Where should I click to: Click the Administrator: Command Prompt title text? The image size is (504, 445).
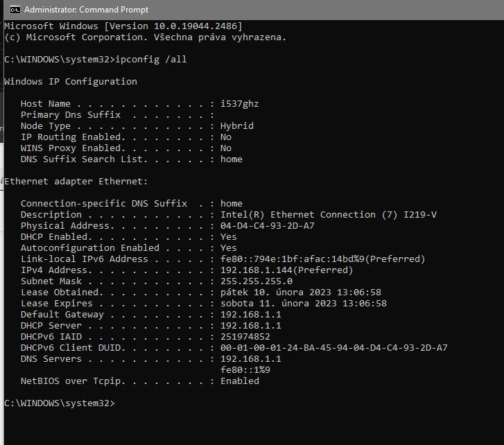click(x=85, y=10)
